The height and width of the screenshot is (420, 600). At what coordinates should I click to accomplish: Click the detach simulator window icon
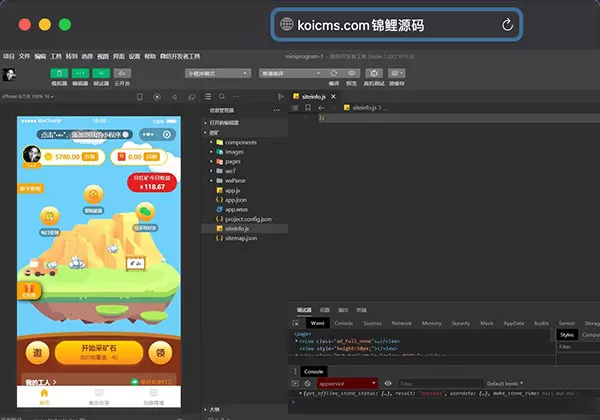coord(192,97)
